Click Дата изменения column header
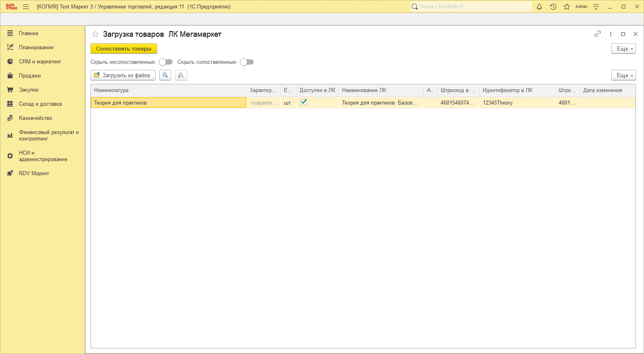Viewport: 644px width, 354px height. click(607, 90)
